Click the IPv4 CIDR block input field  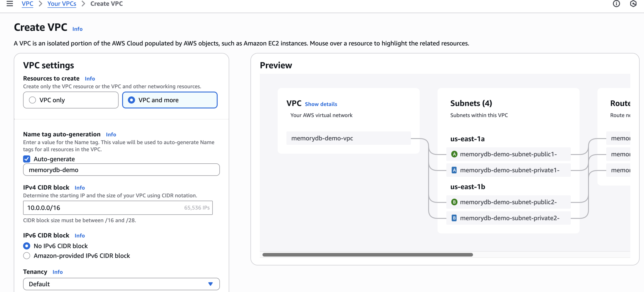pyautogui.click(x=103, y=208)
